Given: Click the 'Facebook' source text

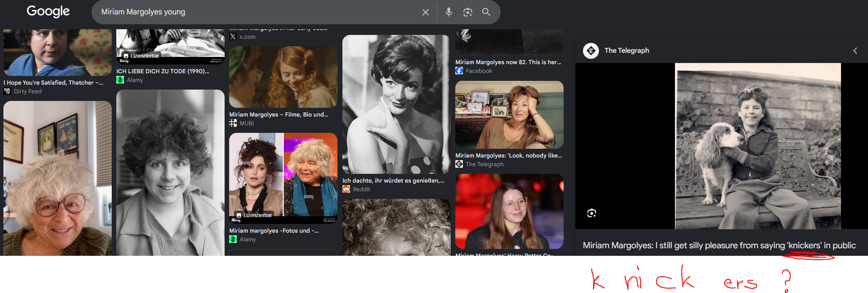Looking at the screenshot, I should point(479,71).
